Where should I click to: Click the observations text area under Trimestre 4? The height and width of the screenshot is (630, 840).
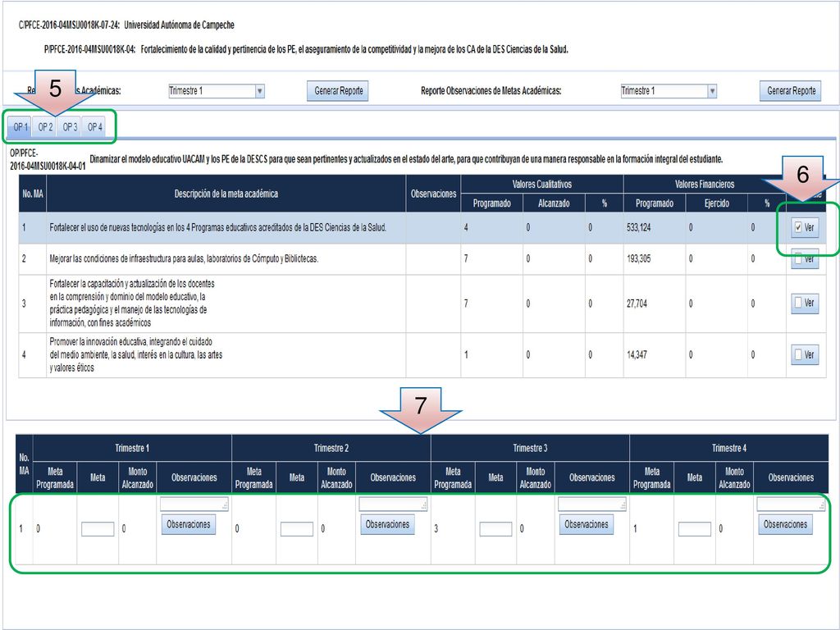(792, 504)
